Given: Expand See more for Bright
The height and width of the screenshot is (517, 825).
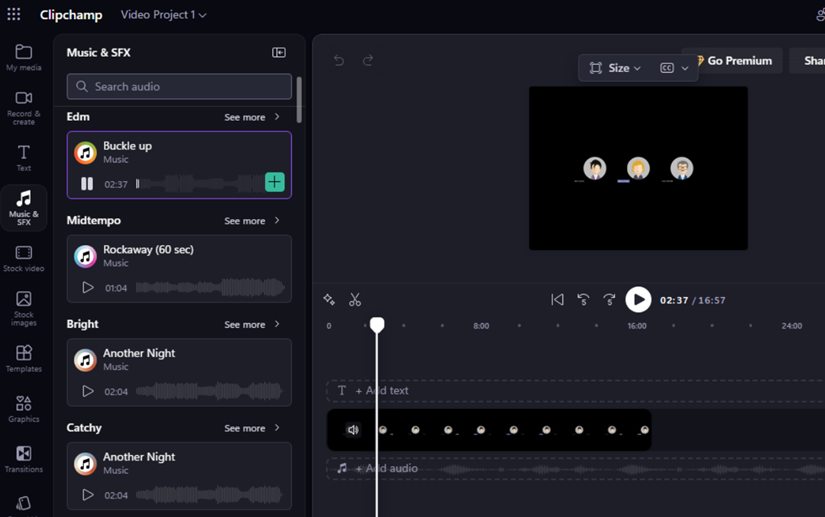Looking at the screenshot, I should coord(251,324).
